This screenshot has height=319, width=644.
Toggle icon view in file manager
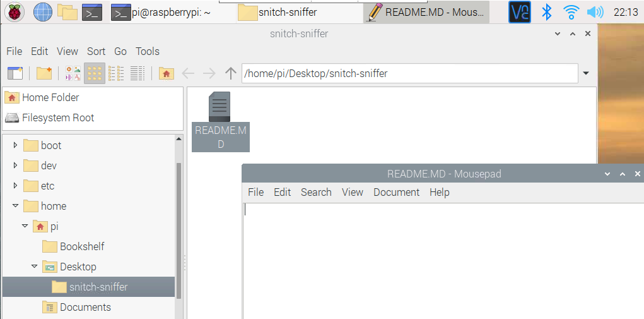coord(95,73)
